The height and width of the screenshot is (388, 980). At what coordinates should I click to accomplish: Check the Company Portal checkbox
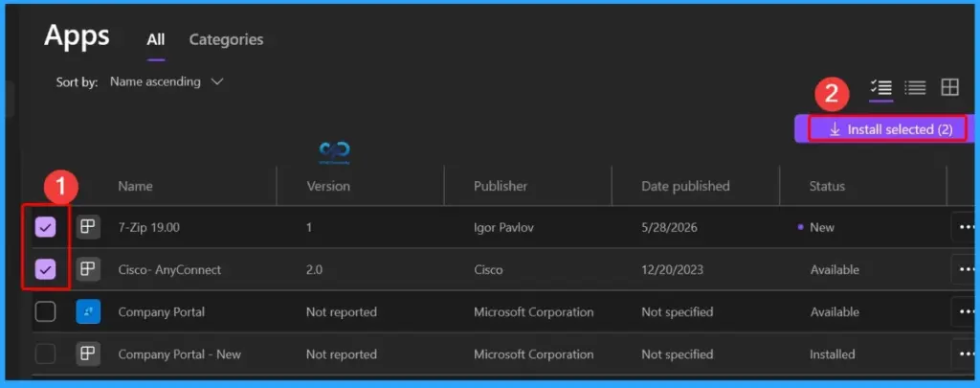click(x=45, y=311)
